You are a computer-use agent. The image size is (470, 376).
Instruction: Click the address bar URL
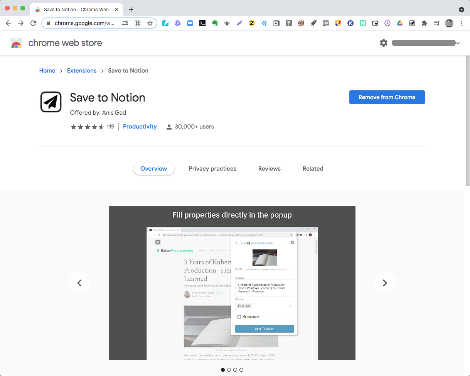click(x=84, y=23)
